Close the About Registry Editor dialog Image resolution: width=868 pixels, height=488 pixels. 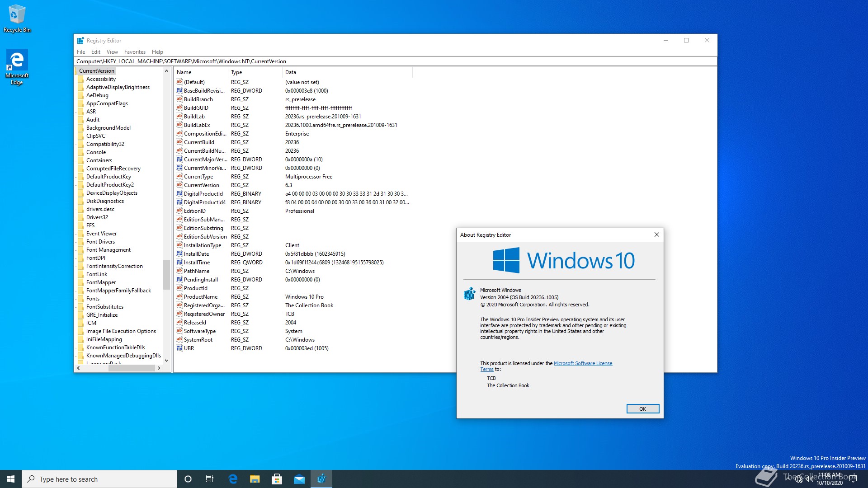tap(657, 235)
